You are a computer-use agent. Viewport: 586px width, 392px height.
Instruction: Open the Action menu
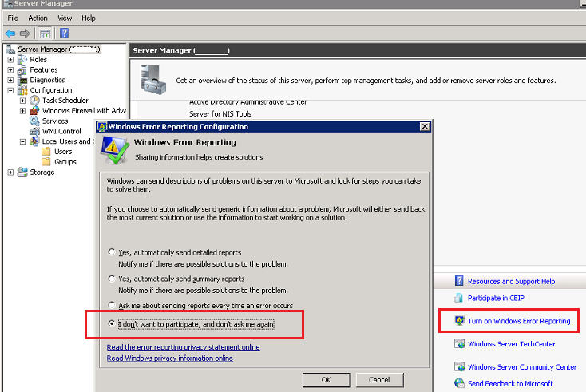coord(38,18)
